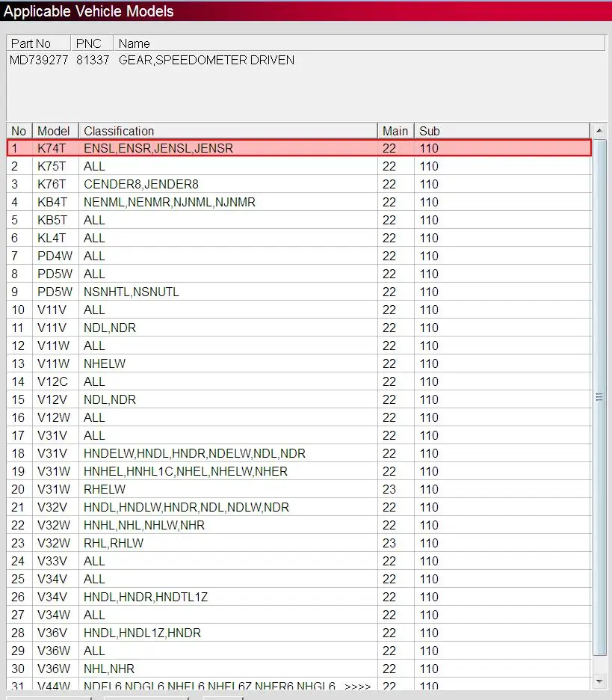Click the Classification column header

coord(227,131)
